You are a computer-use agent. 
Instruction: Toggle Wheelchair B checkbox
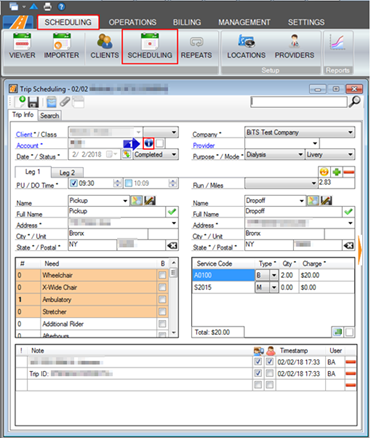click(162, 275)
